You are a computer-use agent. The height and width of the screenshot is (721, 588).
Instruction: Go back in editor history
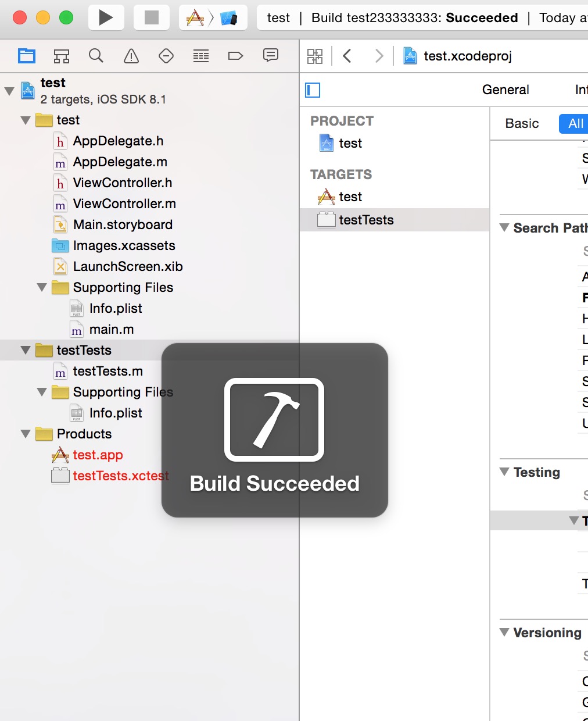347,56
